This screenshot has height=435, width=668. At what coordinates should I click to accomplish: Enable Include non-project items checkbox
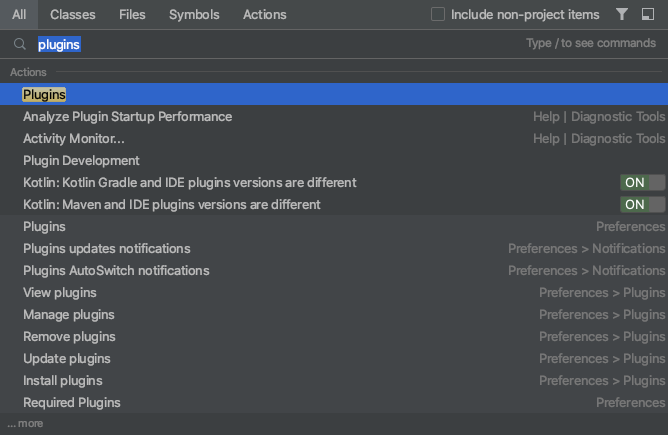coord(438,15)
